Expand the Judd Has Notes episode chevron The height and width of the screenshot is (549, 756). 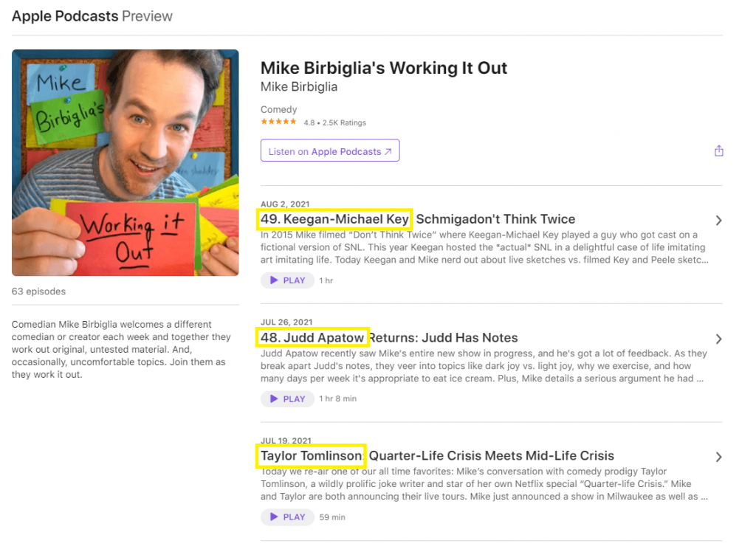click(x=718, y=339)
